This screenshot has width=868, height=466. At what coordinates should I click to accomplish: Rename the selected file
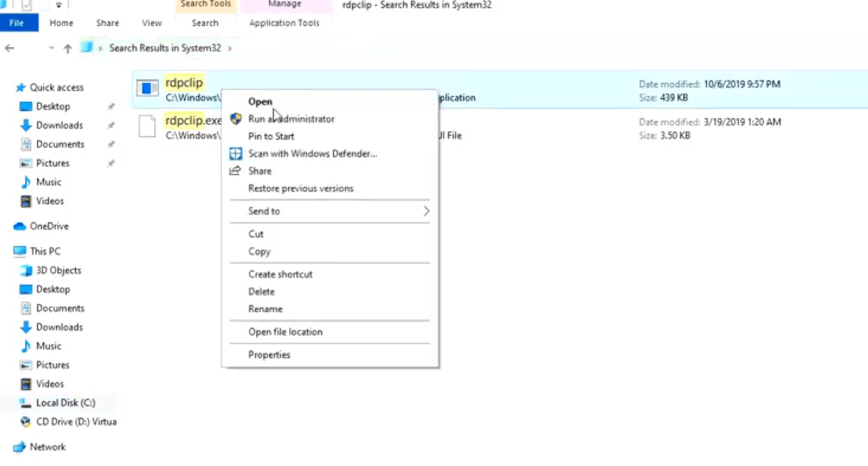tap(265, 308)
